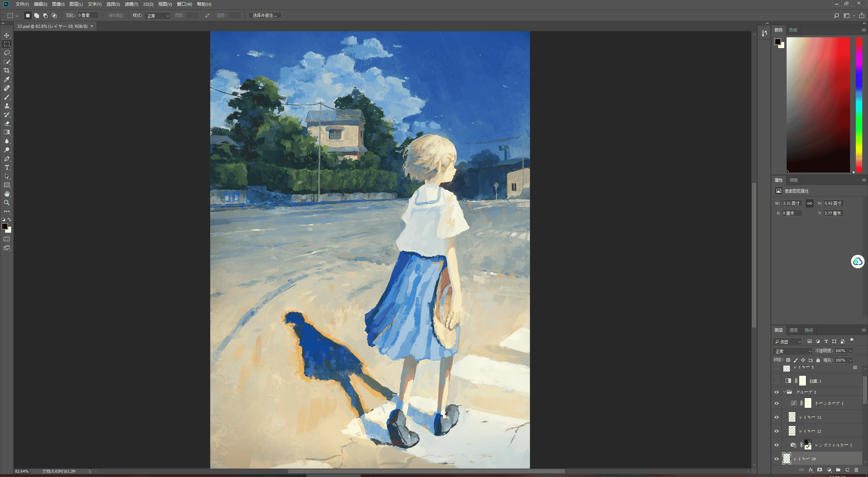Select the Gradient tool
Screen dimensions: 868x477
coord(7,132)
